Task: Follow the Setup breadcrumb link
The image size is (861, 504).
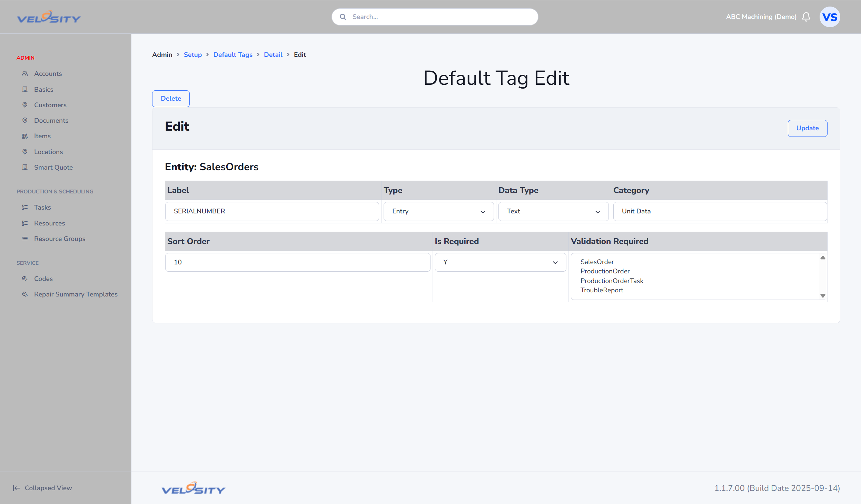Action: [x=193, y=54]
